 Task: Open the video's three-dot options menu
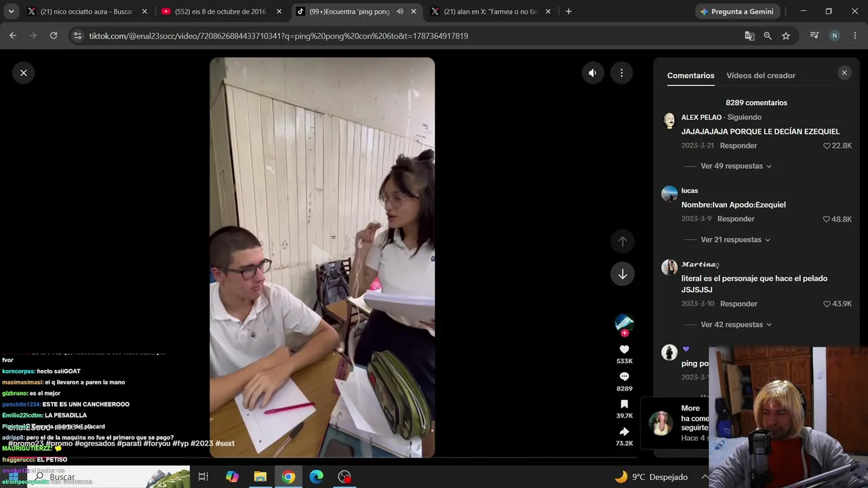click(x=622, y=73)
